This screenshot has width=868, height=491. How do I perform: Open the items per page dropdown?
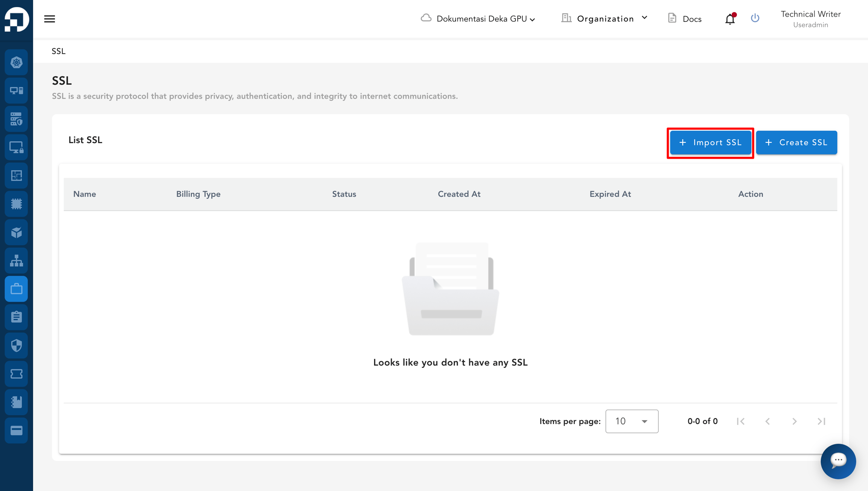(x=632, y=421)
